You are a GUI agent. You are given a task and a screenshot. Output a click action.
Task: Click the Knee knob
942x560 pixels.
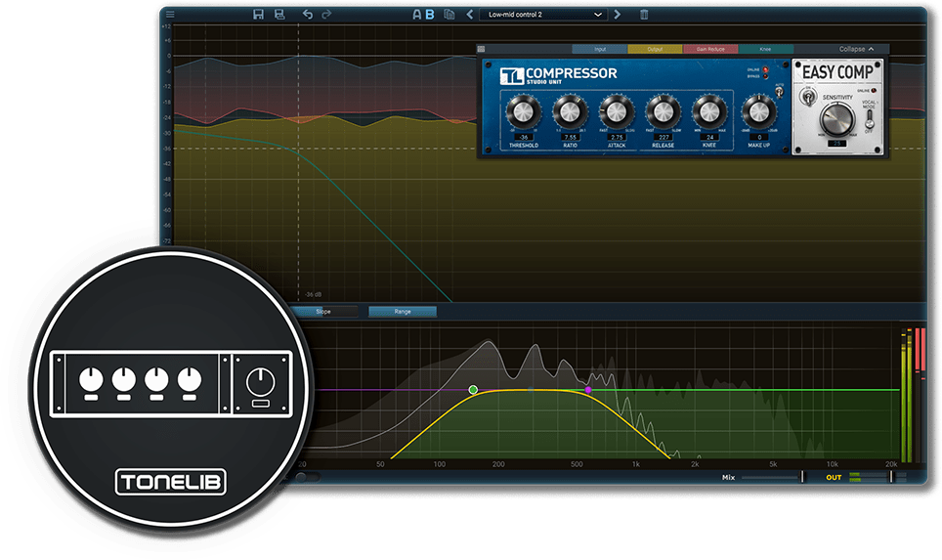(x=709, y=111)
